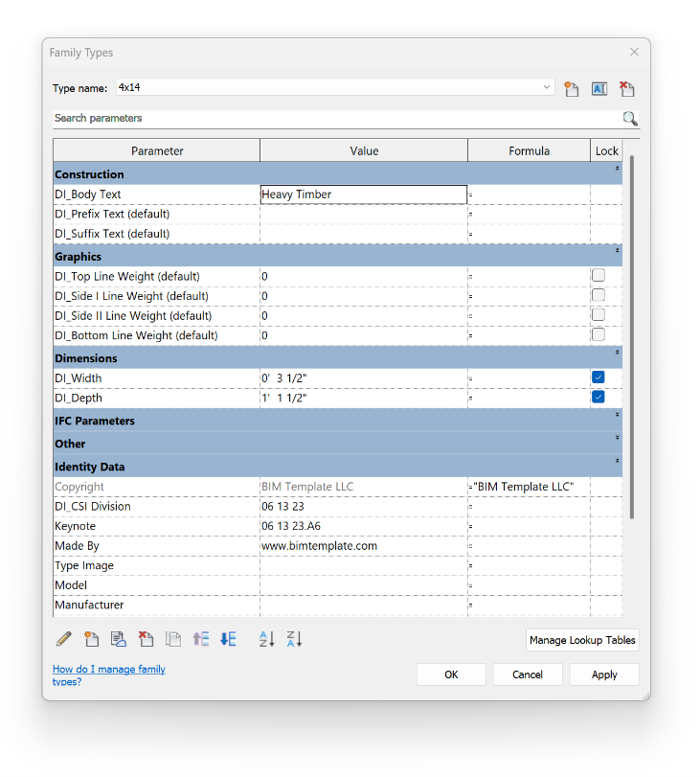Click the Move Parameter Down icon
Viewport: 700px width, 777px height.
[228, 639]
